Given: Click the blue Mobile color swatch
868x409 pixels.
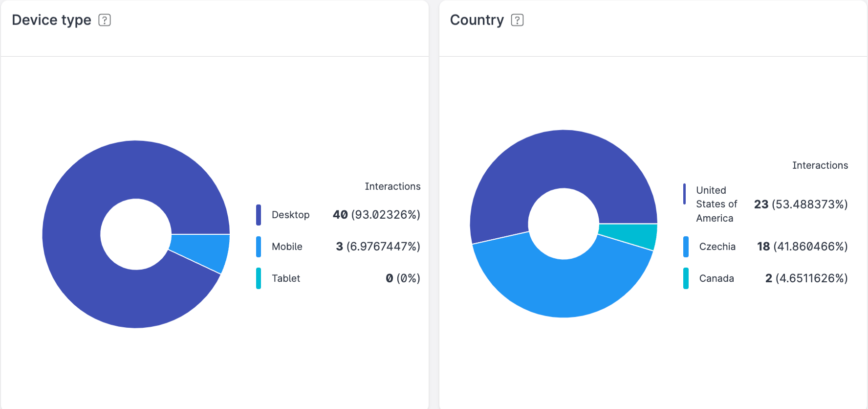Looking at the screenshot, I should (259, 247).
